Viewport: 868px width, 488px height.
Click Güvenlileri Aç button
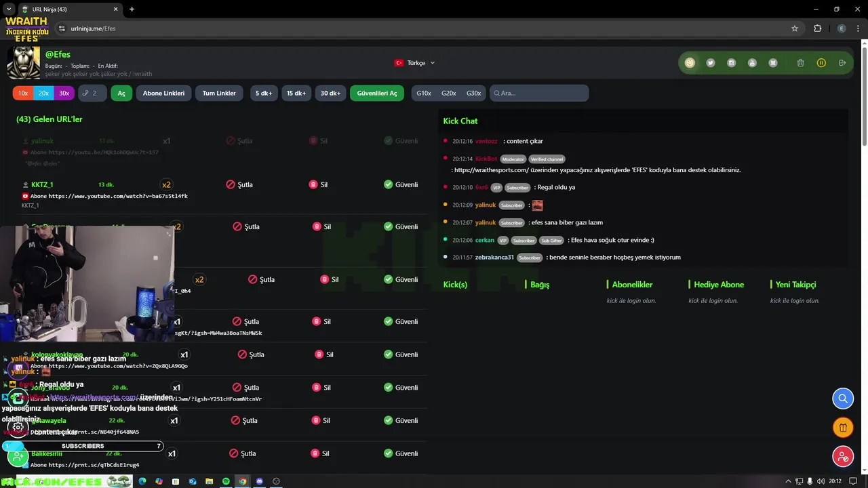[377, 93]
